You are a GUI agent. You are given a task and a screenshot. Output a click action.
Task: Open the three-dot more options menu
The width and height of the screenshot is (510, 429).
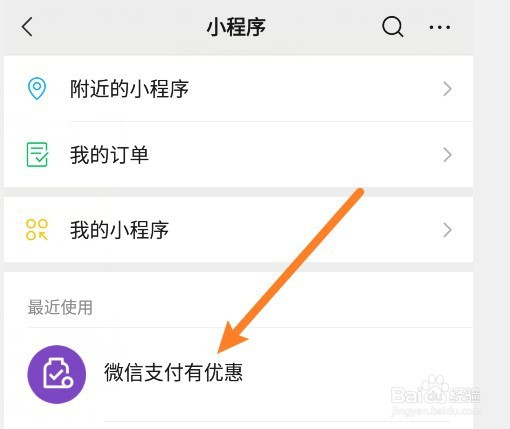(440, 27)
